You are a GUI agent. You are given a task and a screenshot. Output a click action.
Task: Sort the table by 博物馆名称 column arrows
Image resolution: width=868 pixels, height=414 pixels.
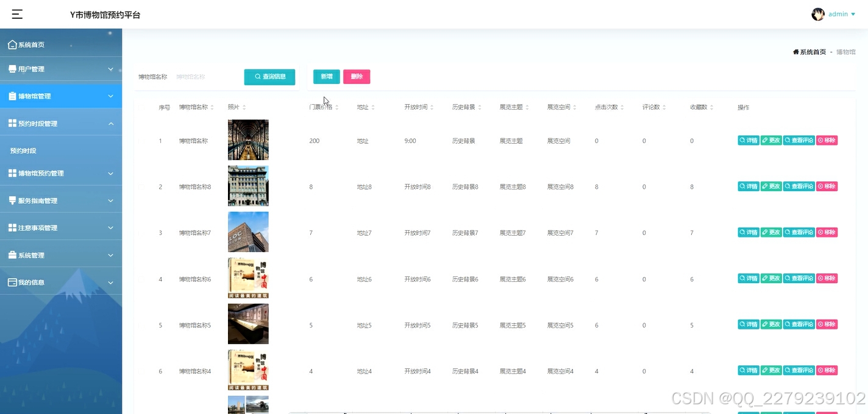(212, 107)
